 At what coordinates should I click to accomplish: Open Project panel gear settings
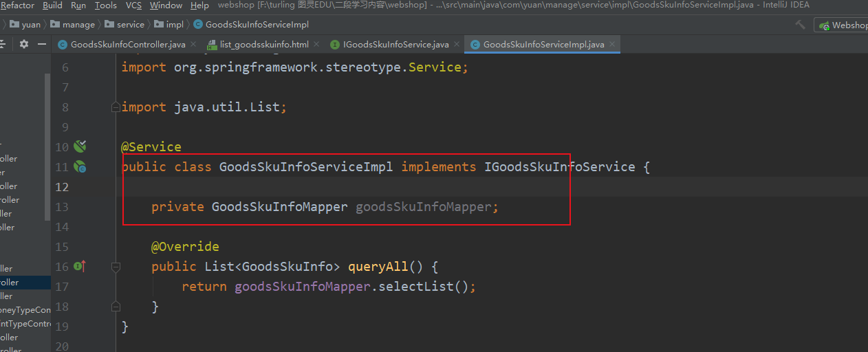[x=24, y=44]
